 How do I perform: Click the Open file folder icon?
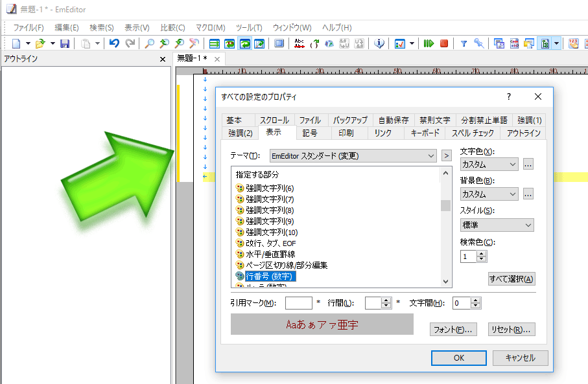click(40, 43)
